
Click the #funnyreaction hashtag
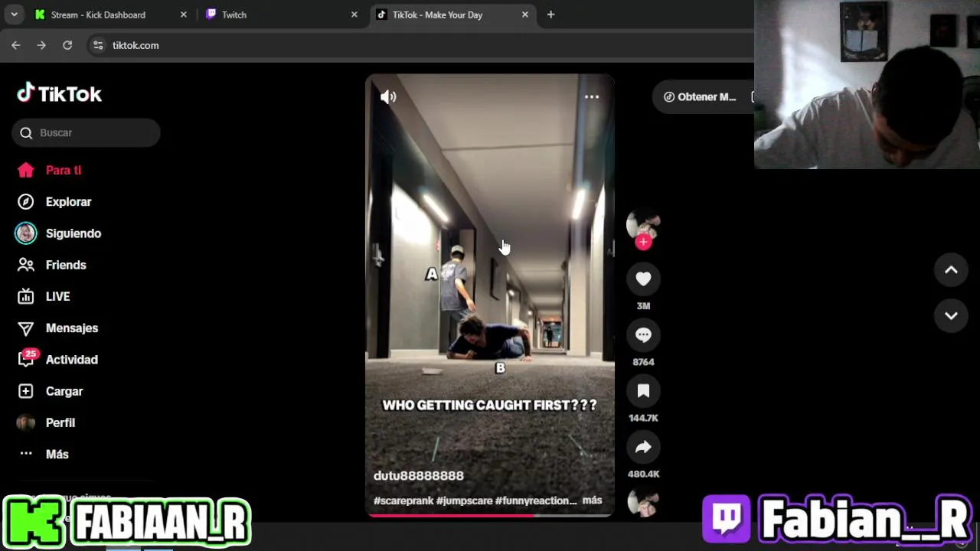536,500
